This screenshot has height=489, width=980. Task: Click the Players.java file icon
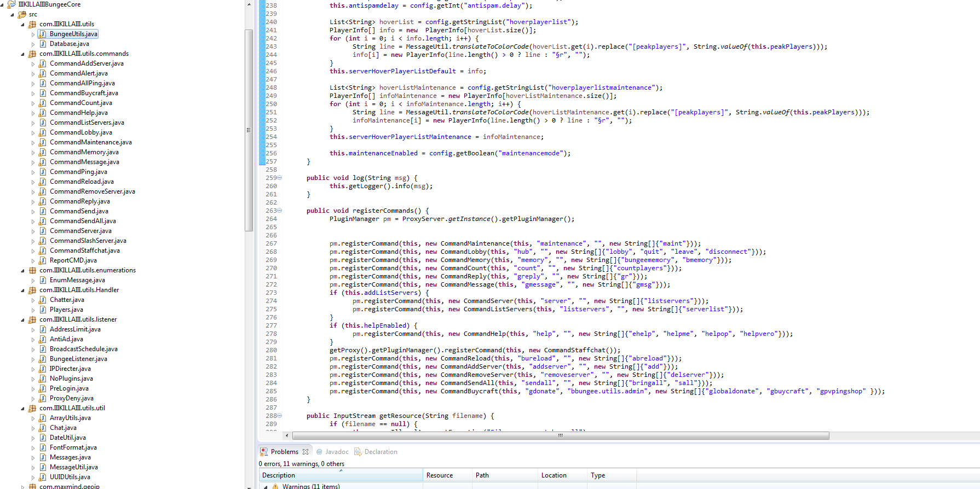point(43,310)
